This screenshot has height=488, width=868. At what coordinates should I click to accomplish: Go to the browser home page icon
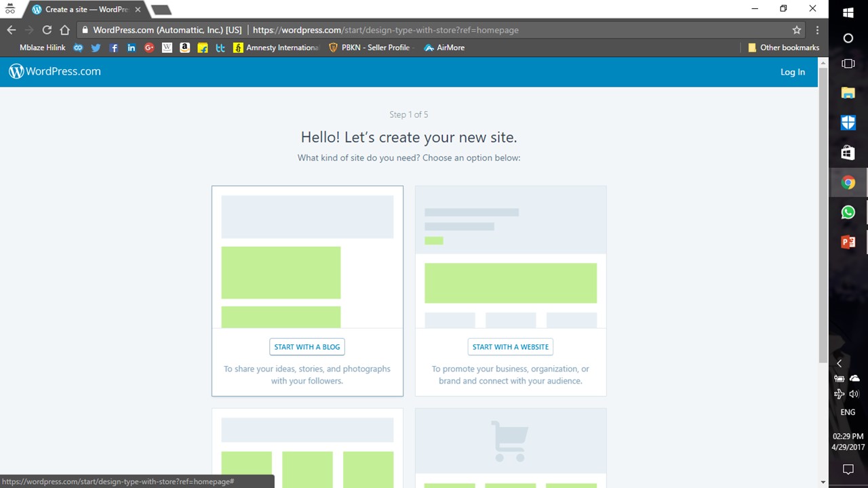tap(64, 30)
